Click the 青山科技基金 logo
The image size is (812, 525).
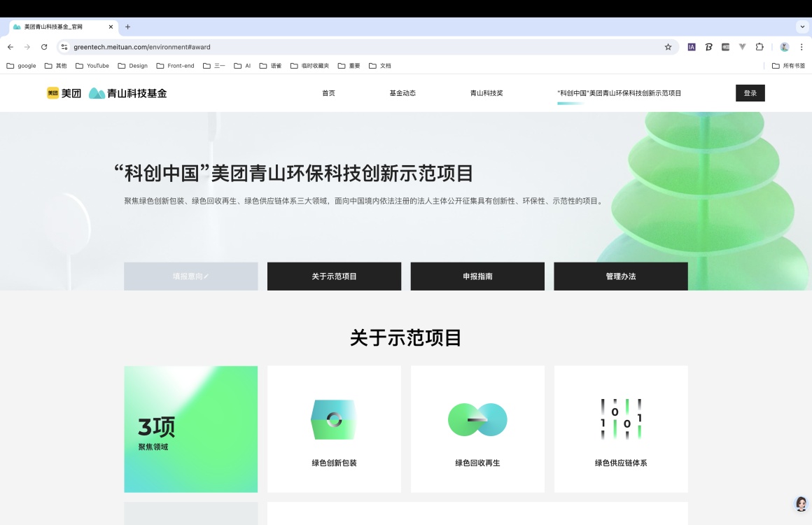(x=128, y=93)
